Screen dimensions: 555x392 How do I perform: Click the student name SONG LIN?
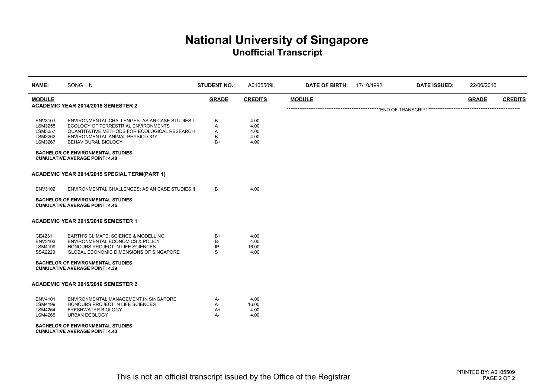(80, 85)
